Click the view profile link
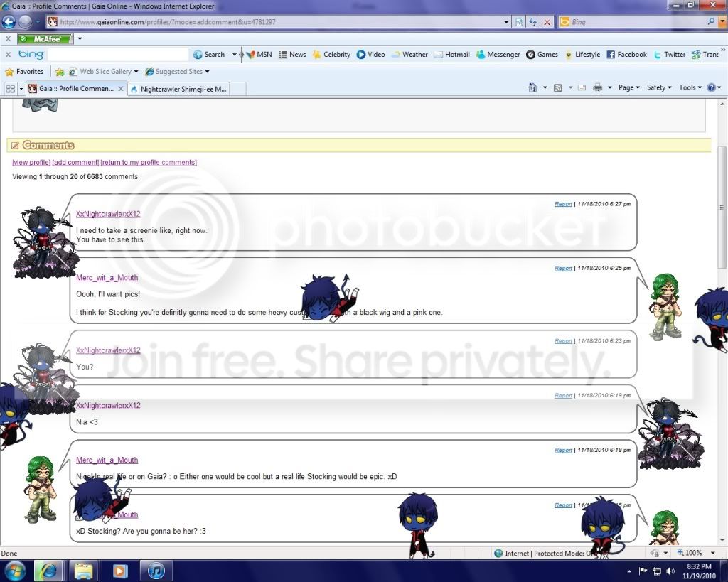This screenshot has width=728, height=582. (x=31, y=163)
